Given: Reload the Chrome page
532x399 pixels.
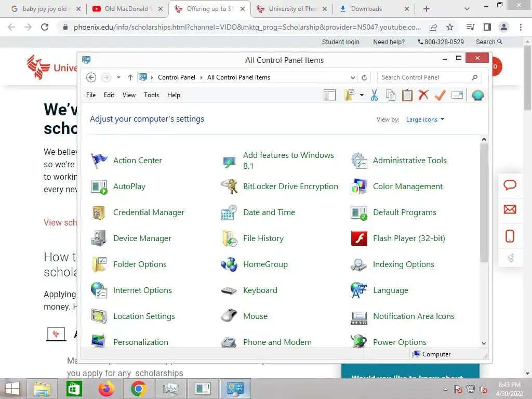Looking at the screenshot, I should coord(45,27).
